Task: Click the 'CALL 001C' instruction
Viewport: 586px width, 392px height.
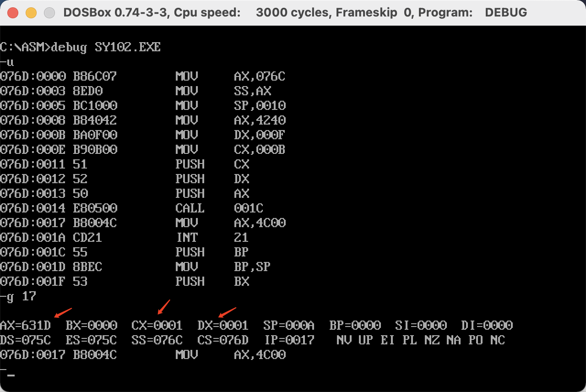Action: [x=219, y=208]
